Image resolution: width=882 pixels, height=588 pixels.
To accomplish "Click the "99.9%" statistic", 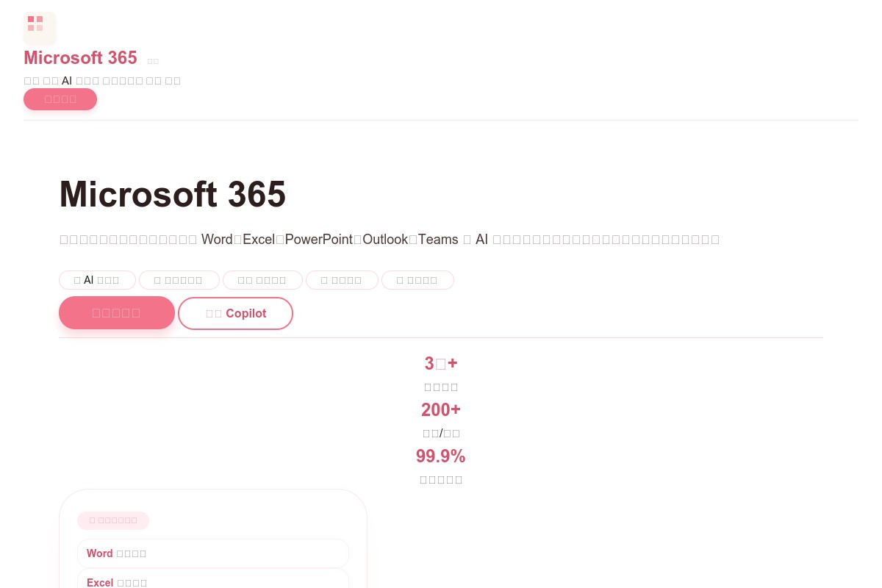I will pyautogui.click(x=441, y=456).
